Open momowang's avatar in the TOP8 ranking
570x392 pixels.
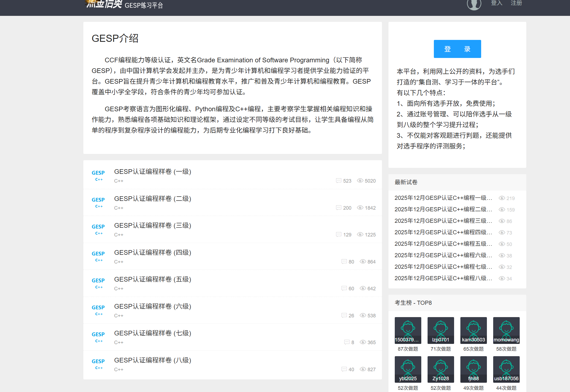[x=506, y=330]
